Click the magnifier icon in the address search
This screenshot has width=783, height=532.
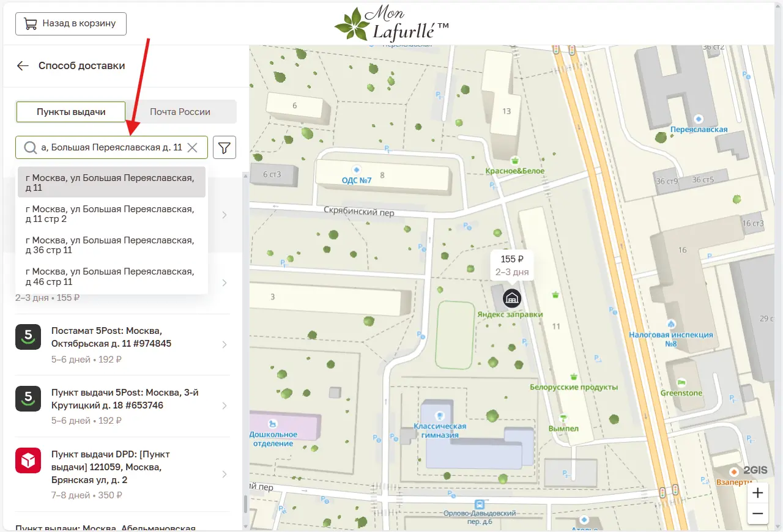coord(30,147)
